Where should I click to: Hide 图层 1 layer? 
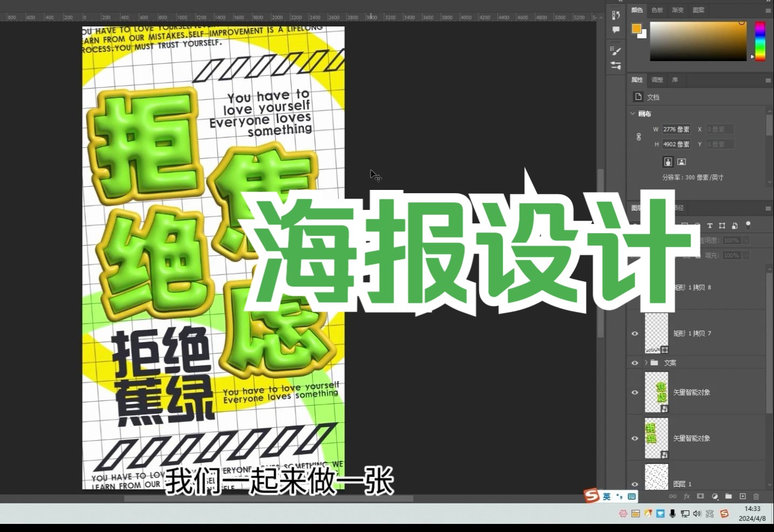click(635, 484)
